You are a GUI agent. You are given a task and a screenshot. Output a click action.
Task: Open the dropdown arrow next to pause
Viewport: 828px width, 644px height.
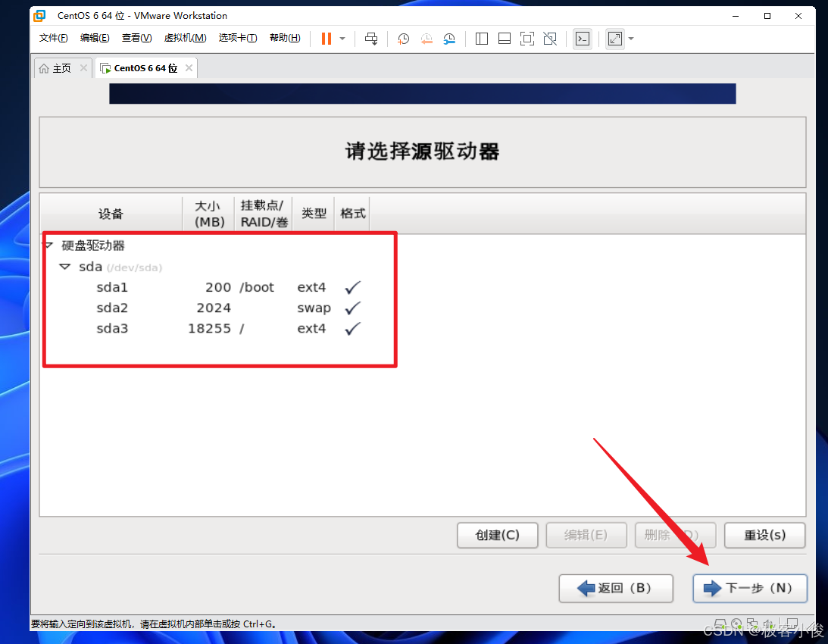pos(342,39)
